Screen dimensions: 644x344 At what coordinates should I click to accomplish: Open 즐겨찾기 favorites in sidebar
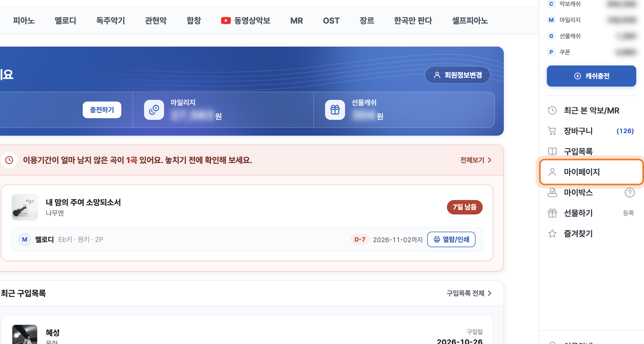click(592, 234)
